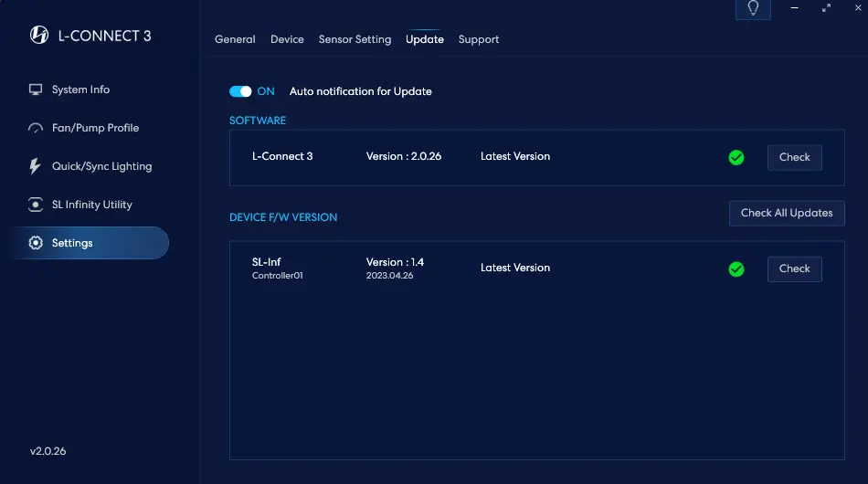The image size is (868, 484).
Task: Click 'Version : 2.0.26' text
Action: click(x=404, y=156)
